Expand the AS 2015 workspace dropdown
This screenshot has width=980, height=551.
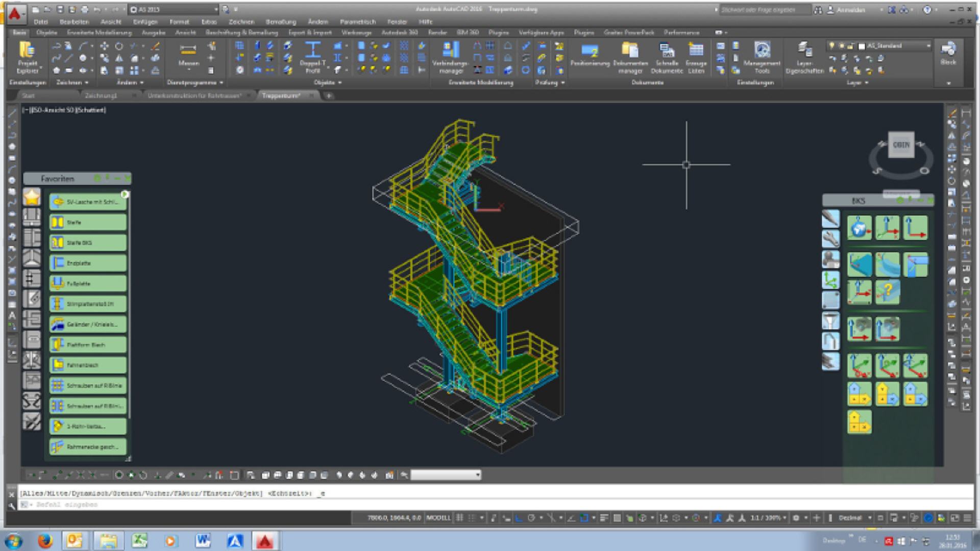point(216,9)
